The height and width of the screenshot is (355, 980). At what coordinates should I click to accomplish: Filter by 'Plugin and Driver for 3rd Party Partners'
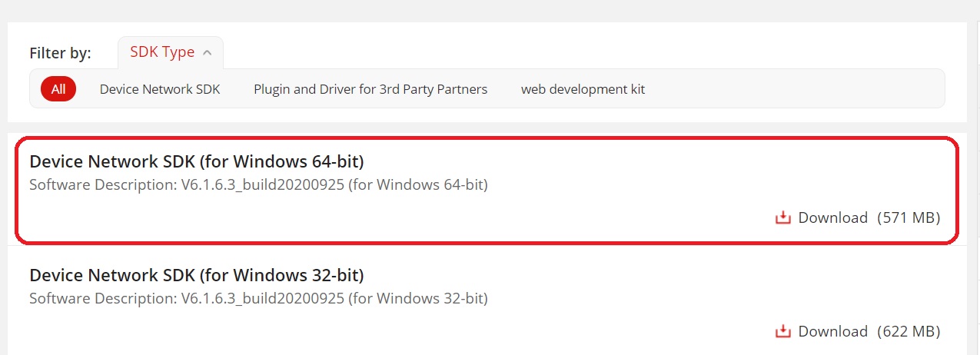pyautogui.click(x=370, y=89)
